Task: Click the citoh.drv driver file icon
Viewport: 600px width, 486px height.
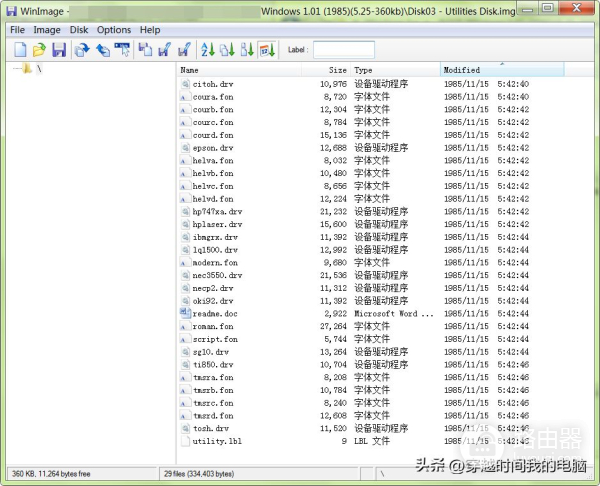Action: (x=185, y=84)
